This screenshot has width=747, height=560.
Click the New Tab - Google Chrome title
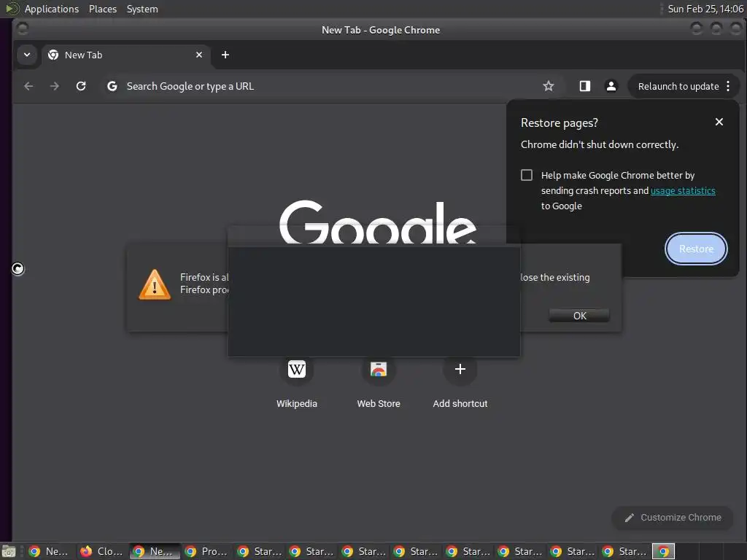(381, 30)
